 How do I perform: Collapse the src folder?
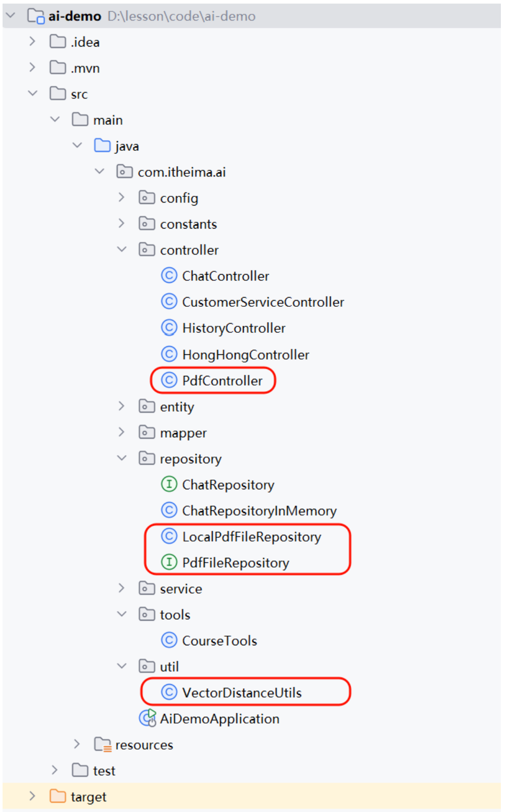33,94
